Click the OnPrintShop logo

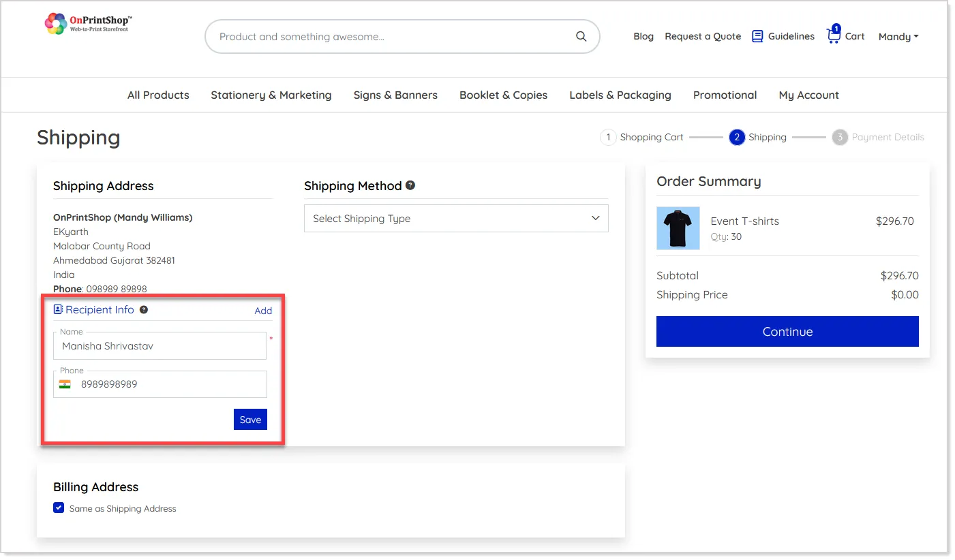89,24
